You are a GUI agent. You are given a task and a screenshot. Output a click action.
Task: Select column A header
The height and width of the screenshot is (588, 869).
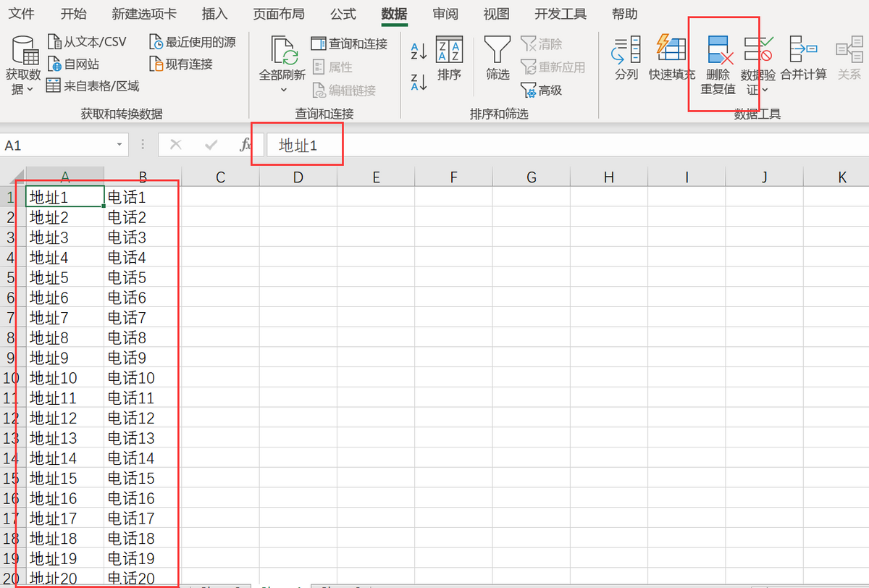[65, 177]
